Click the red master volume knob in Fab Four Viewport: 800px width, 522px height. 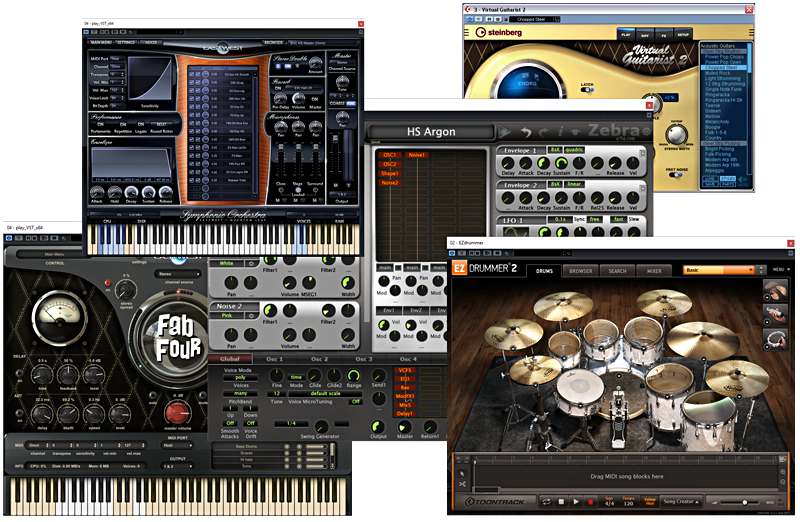pos(177,413)
